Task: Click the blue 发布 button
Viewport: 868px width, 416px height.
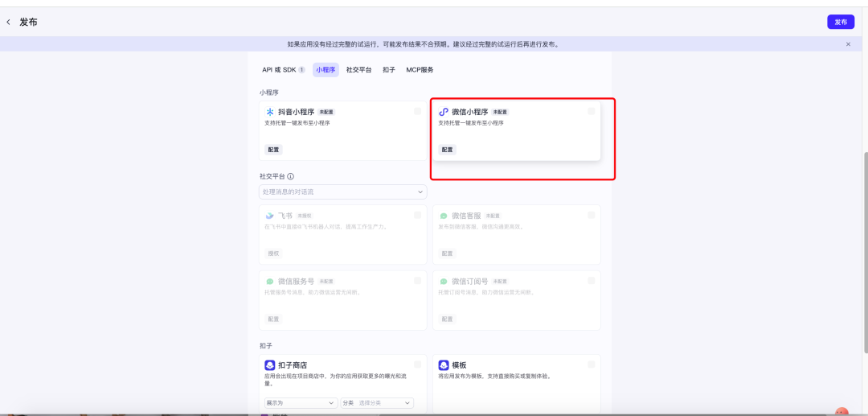Action: click(841, 23)
